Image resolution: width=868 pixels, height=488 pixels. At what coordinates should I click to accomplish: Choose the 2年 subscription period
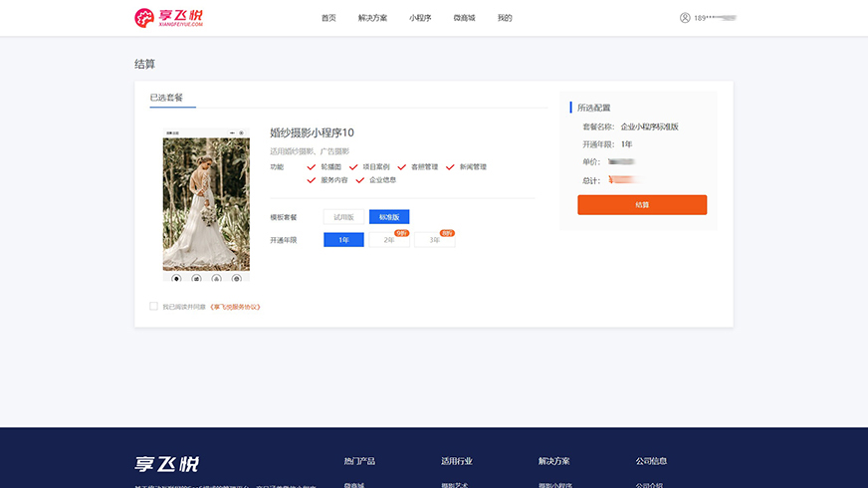[x=388, y=240]
